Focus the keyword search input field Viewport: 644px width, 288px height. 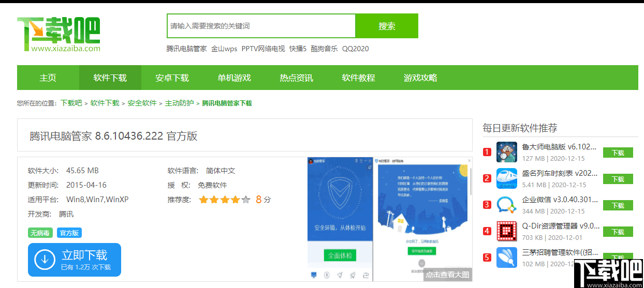tap(261, 26)
